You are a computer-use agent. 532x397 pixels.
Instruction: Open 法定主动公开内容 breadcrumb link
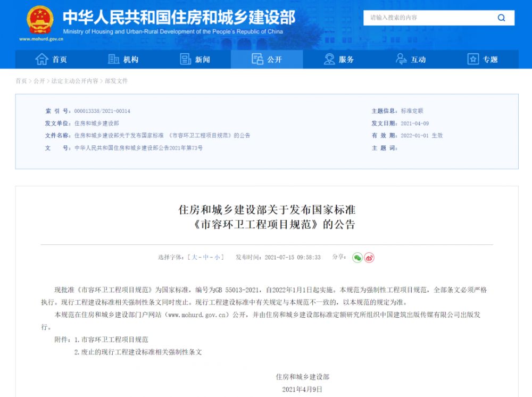point(74,81)
